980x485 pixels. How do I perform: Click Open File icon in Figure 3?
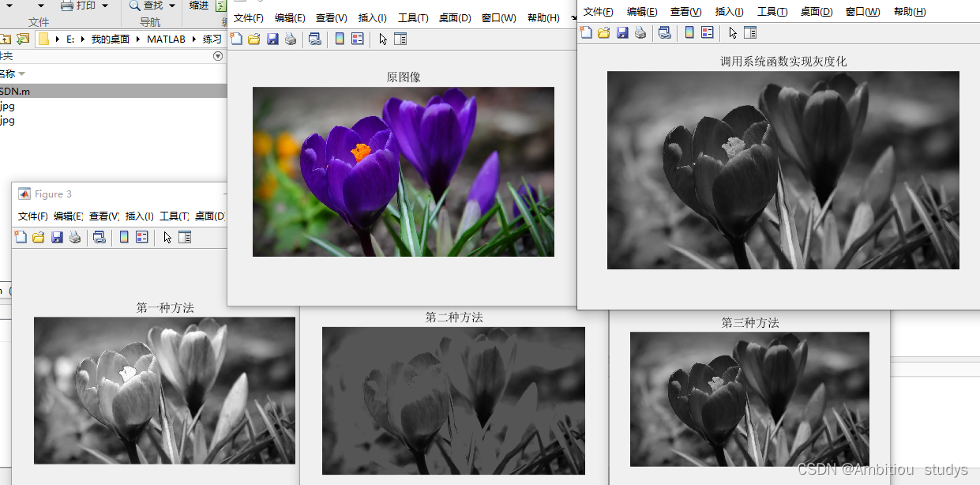point(38,237)
